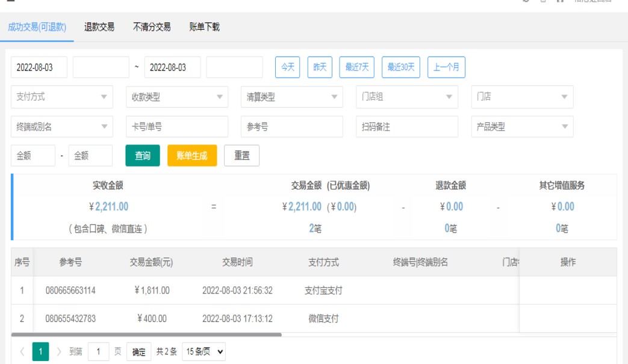Expand the 清算类型 dropdown
This screenshot has width=628, height=364.
tap(291, 97)
